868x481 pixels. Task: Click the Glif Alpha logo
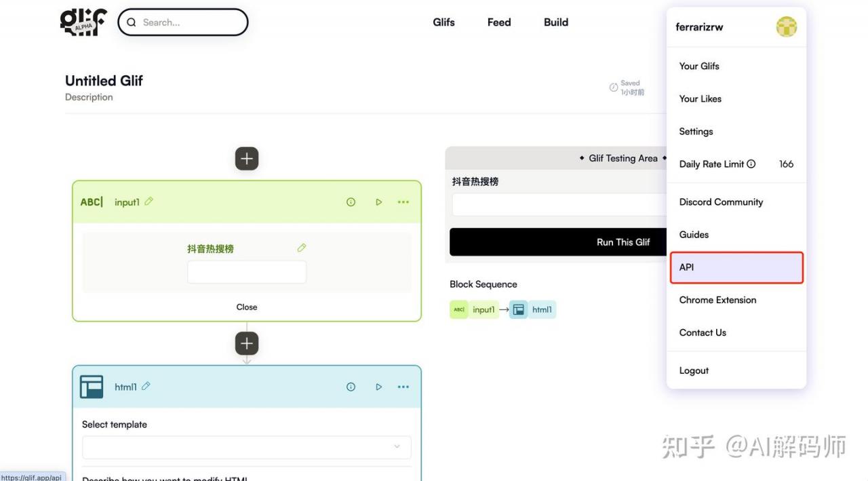click(83, 22)
